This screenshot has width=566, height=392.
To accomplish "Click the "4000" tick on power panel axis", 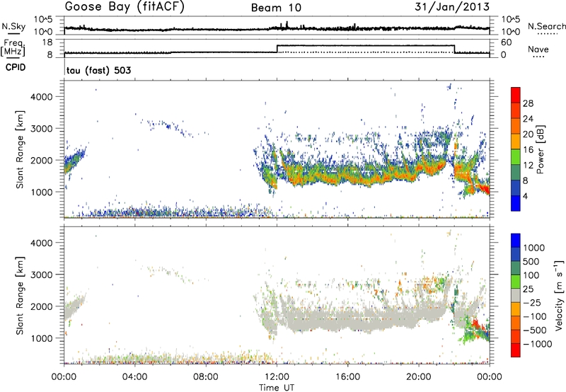I will 42,97.
